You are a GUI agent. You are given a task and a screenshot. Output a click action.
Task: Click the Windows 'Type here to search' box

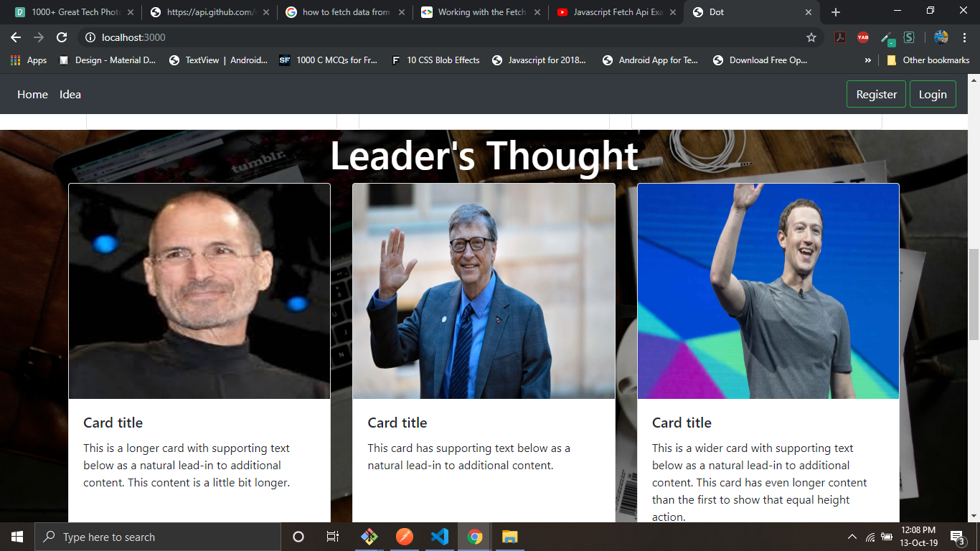point(158,537)
